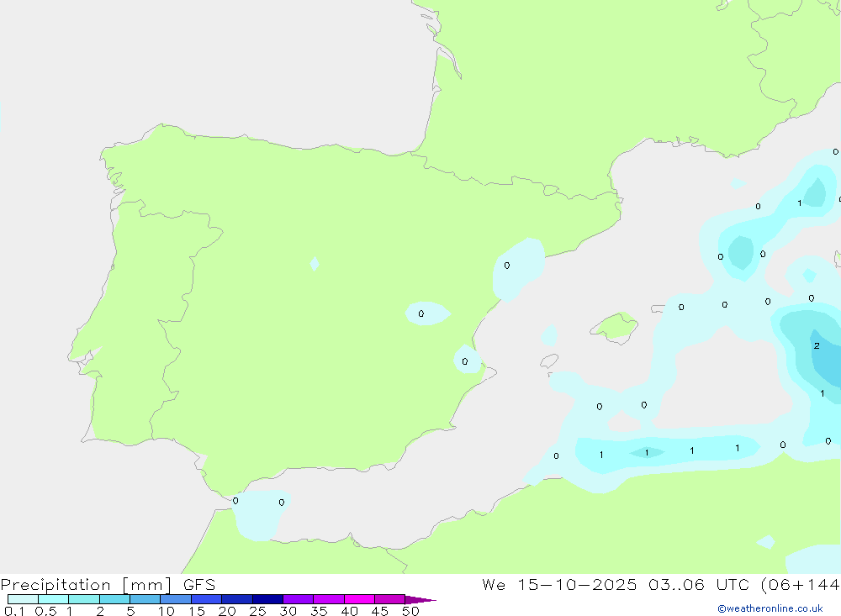This screenshot has width=841, height=616.
Task: Click the '15-10-2025' date text
Action: 577,584
